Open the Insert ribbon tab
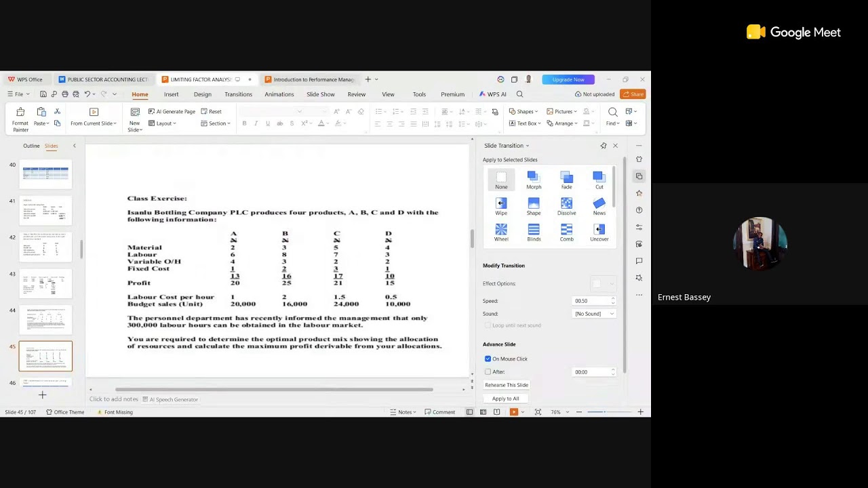The height and width of the screenshot is (488, 868). coord(171,94)
